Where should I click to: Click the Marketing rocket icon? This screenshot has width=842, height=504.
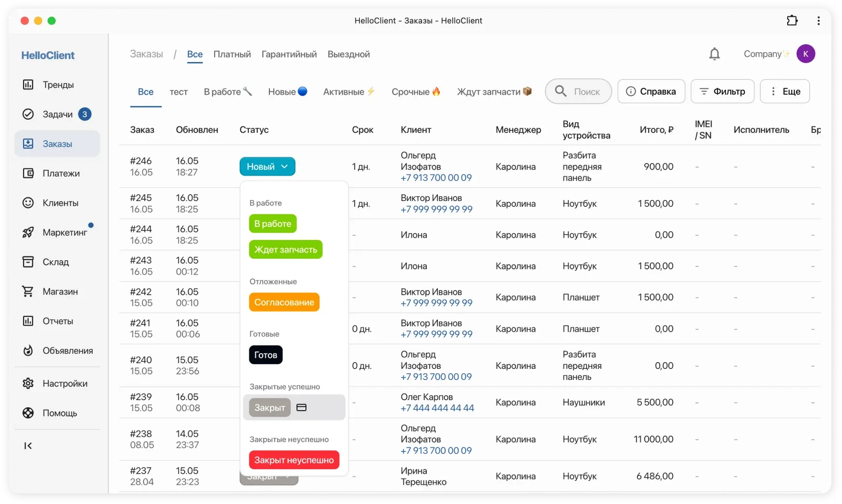pos(28,233)
